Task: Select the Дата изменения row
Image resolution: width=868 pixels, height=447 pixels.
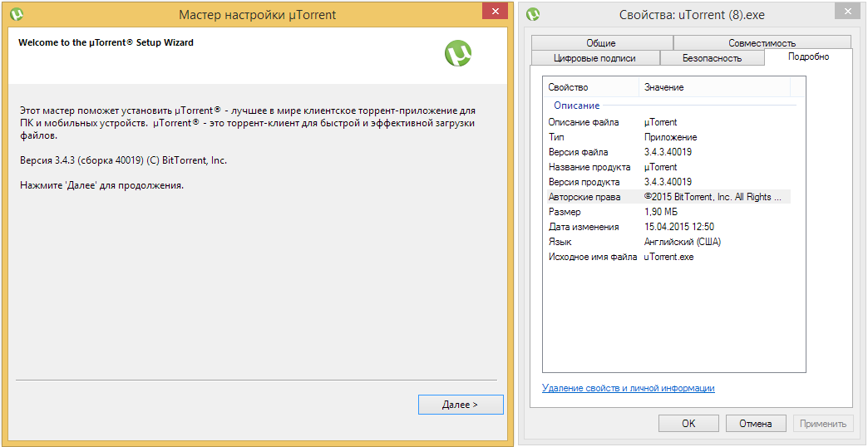Action: click(667, 227)
